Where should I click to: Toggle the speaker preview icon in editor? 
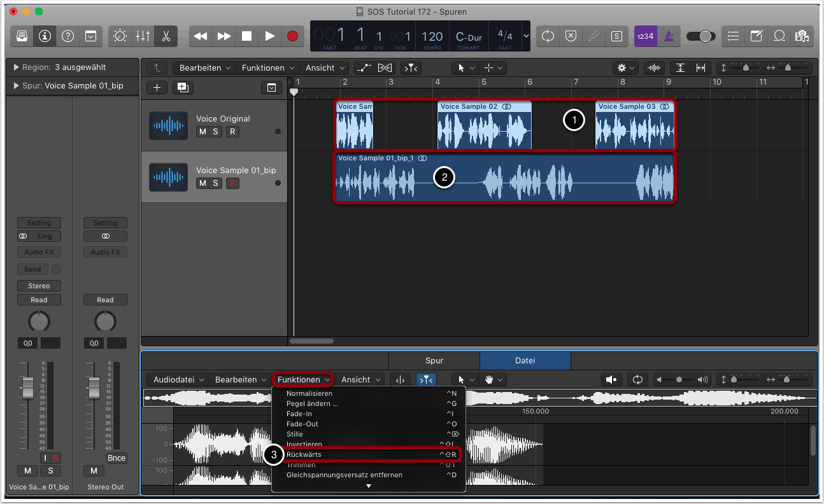(x=611, y=380)
